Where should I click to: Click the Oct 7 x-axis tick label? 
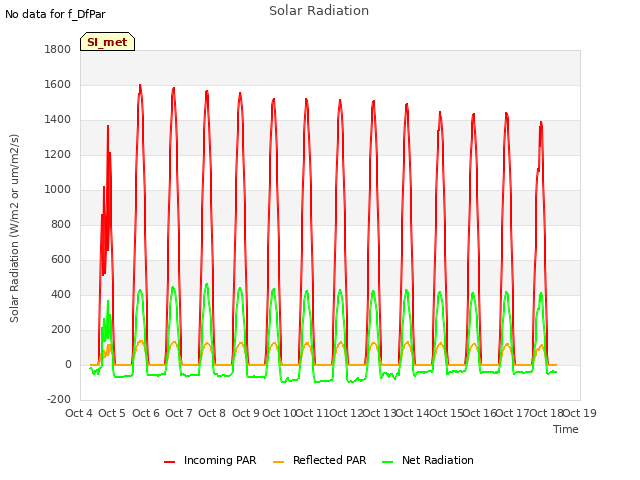tap(179, 413)
